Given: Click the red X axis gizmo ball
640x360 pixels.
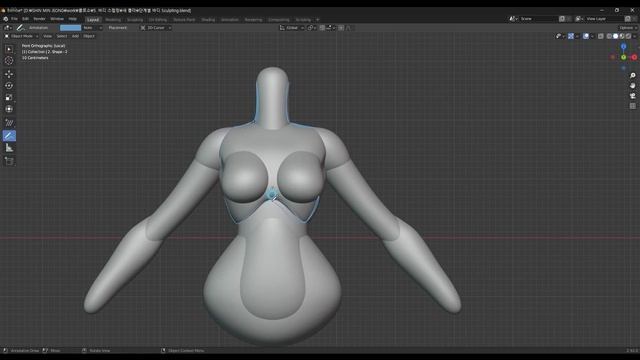Looking at the screenshot, I should 634,57.
